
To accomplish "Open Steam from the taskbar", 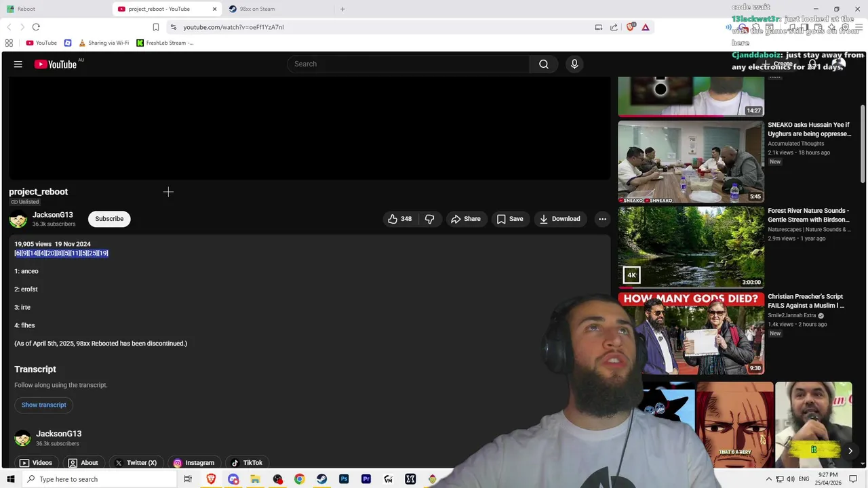I will 321,479.
